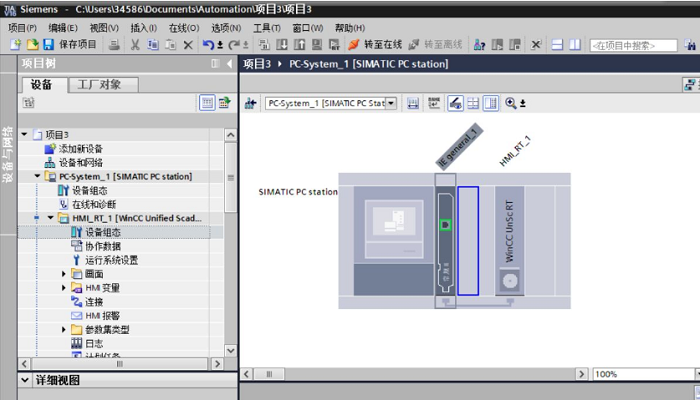Click the Copy icon in toolbar
This screenshot has width=700, height=400.
[x=153, y=45]
